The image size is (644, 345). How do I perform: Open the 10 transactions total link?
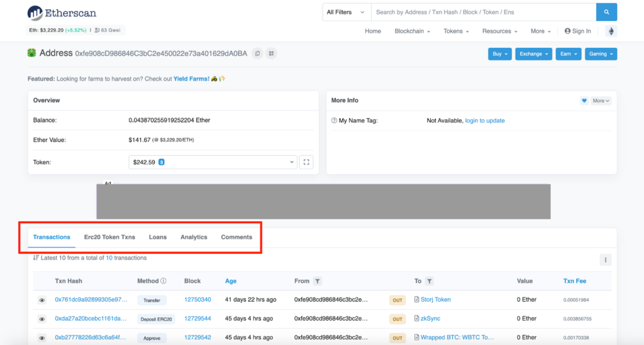coord(109,258)
